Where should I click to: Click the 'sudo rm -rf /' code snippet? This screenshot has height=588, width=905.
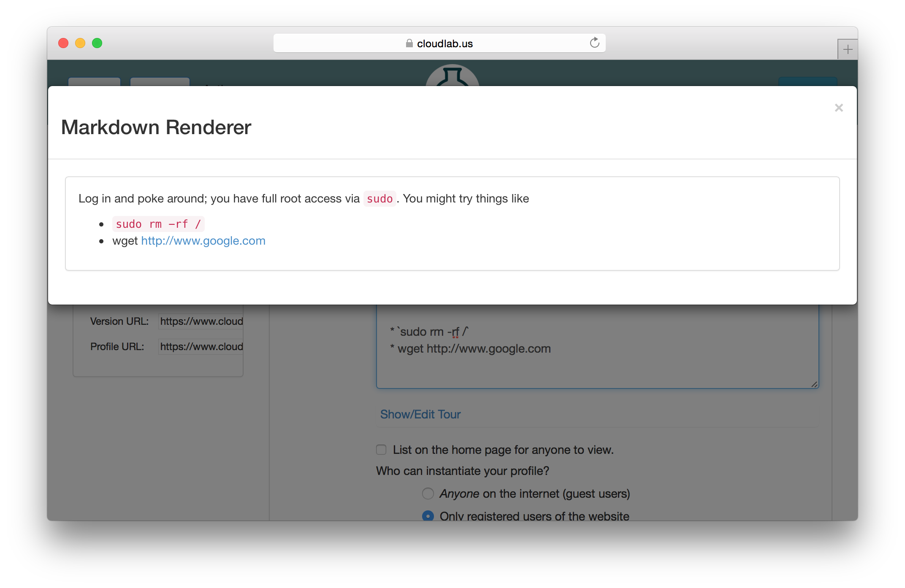pos(158,224)
